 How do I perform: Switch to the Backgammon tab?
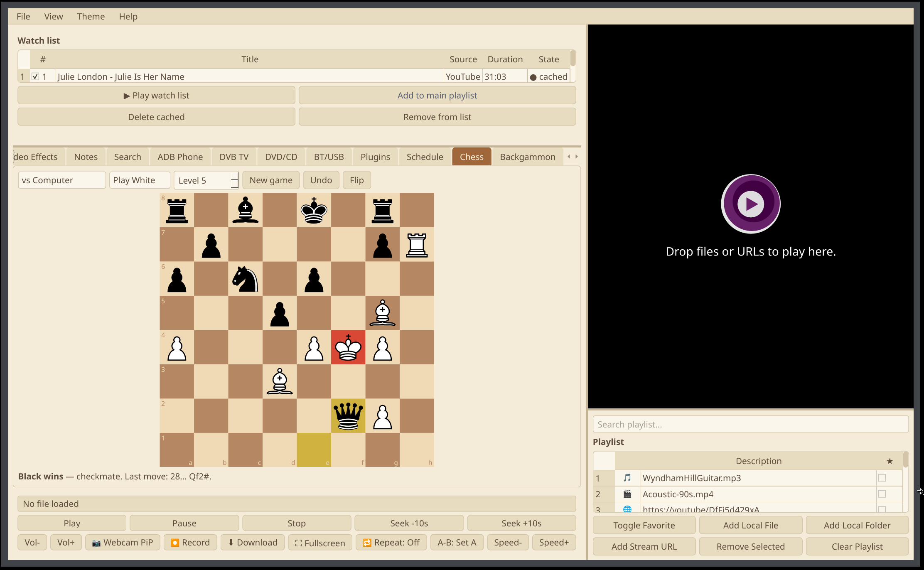528,157
